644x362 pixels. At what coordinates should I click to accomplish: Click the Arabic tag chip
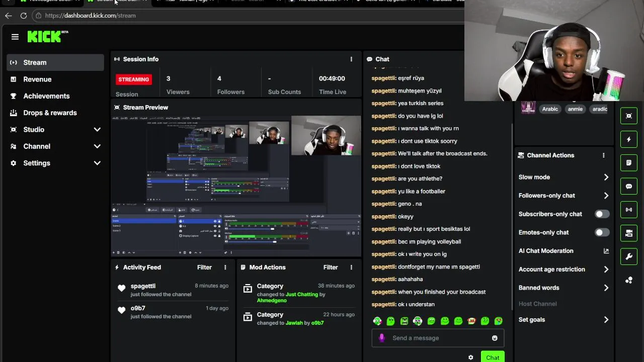(x=550, y=109)
